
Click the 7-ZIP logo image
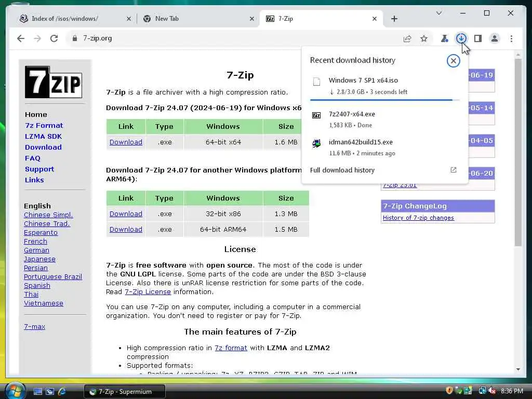[x=54, y=82]
